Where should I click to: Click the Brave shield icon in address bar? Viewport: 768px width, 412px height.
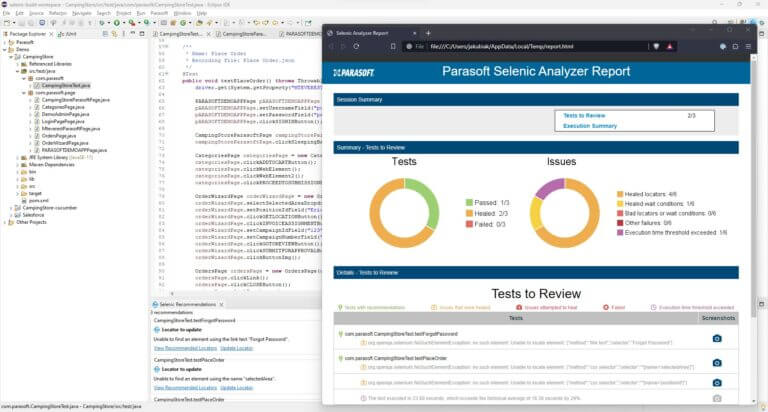click(656, 46)
